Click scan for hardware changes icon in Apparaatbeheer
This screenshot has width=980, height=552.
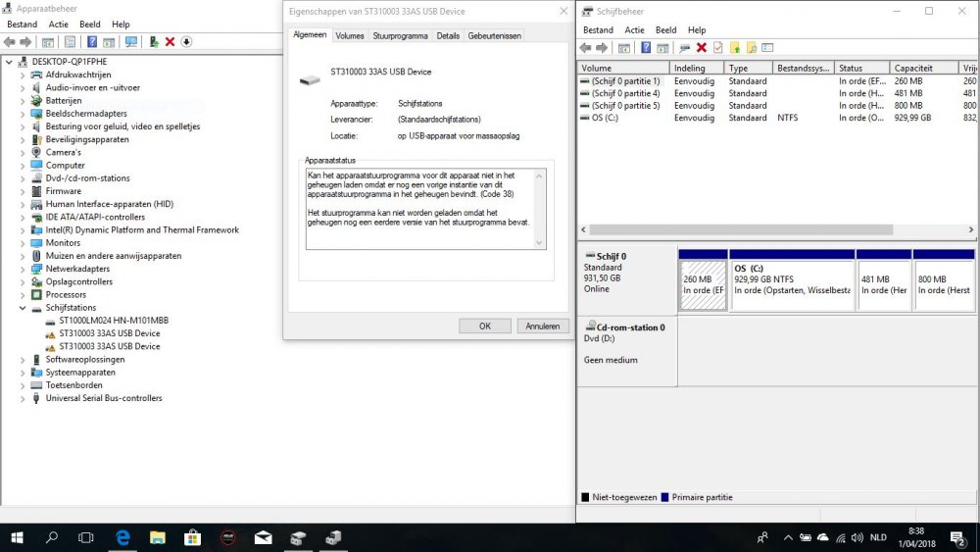(131, 42)
